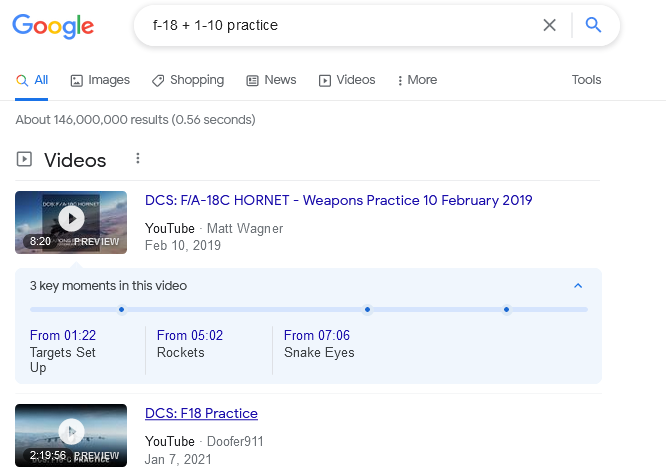Click the Google logo

point(53,26)
